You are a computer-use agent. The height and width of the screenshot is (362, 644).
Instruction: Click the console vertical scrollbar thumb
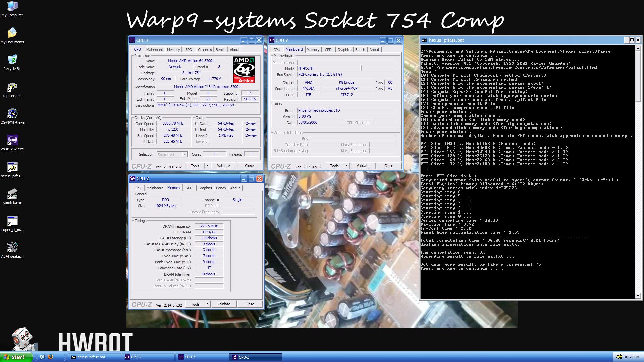(x=638, y=76)
